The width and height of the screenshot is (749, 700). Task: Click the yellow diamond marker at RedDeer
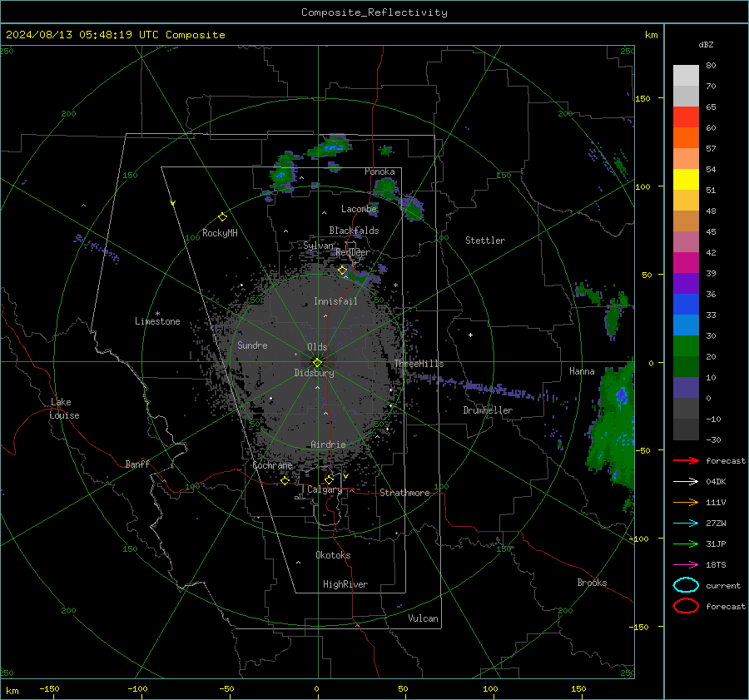pos(342,271)
